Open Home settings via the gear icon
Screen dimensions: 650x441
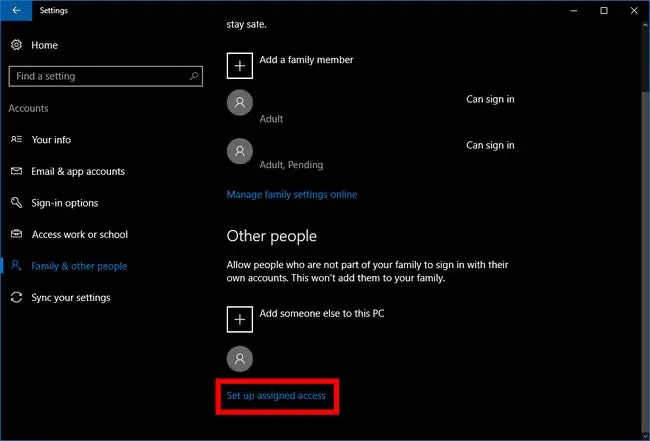pyautogui.click(x=16, y=45)
